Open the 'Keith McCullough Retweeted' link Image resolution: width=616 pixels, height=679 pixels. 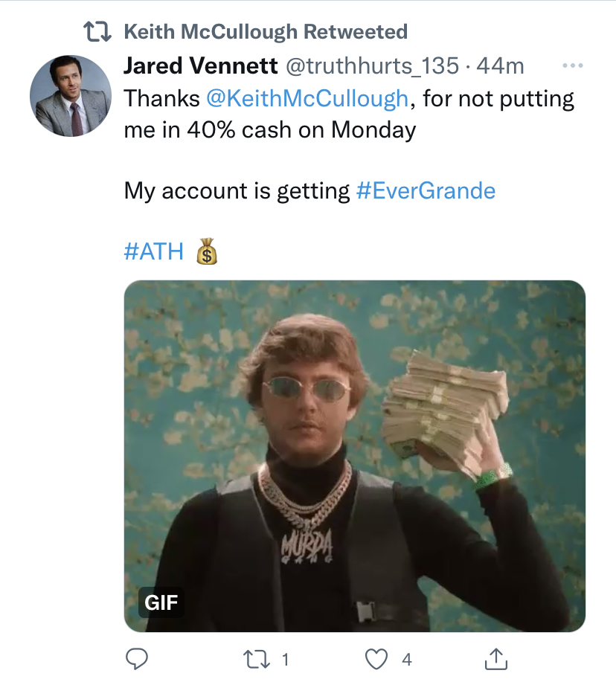[265, 32]
